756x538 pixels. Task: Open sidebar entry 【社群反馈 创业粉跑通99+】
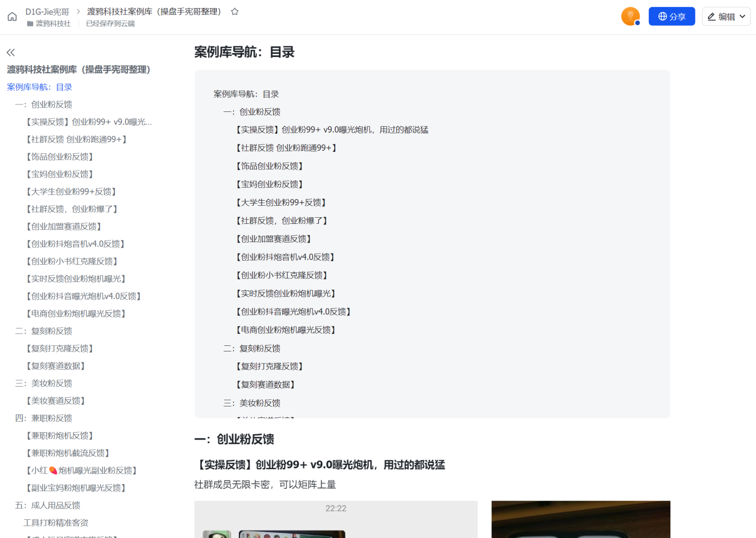click(x=77, y=139)
